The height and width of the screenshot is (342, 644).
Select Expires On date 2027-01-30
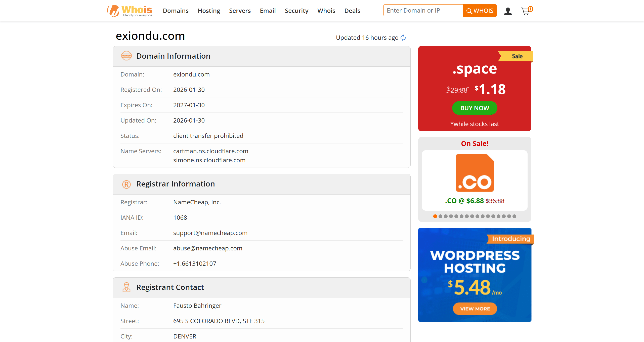tap(189, 105)
